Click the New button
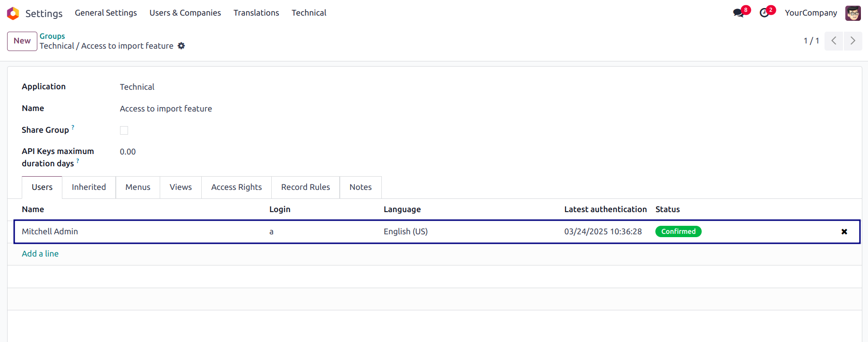The height and width of the screenshot is (342, 868). click(x=22, y=41)
